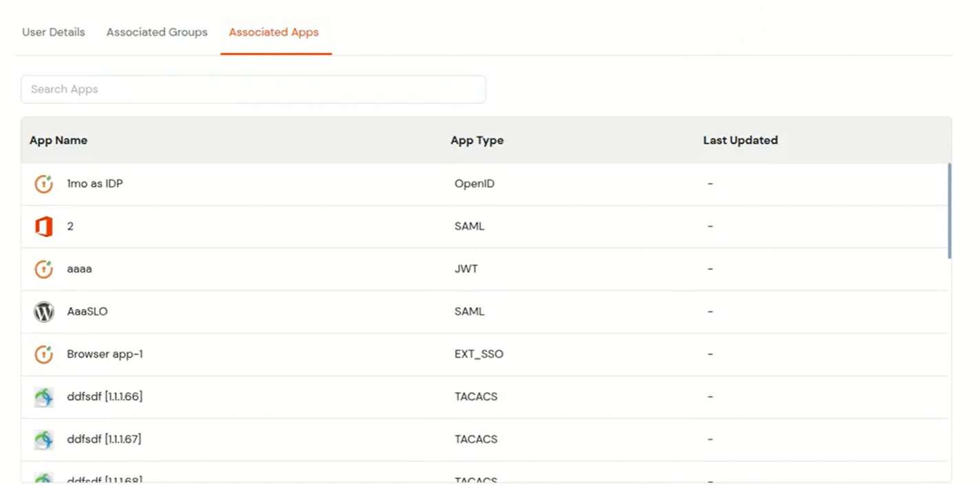Click the TACACS icon for ddfsdf [1.1.1.67]
The height and width of the screenshot is (485, 980).
coord(44,440)
